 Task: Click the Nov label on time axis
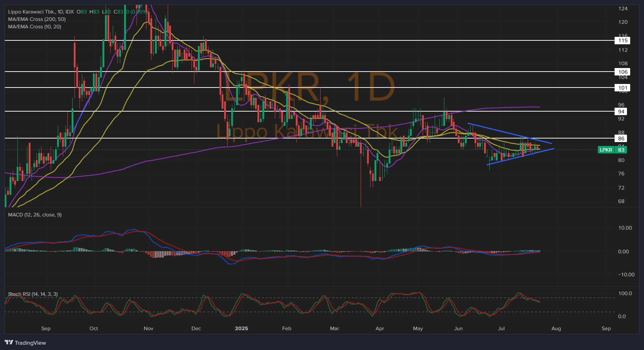[x=149, y=328]
